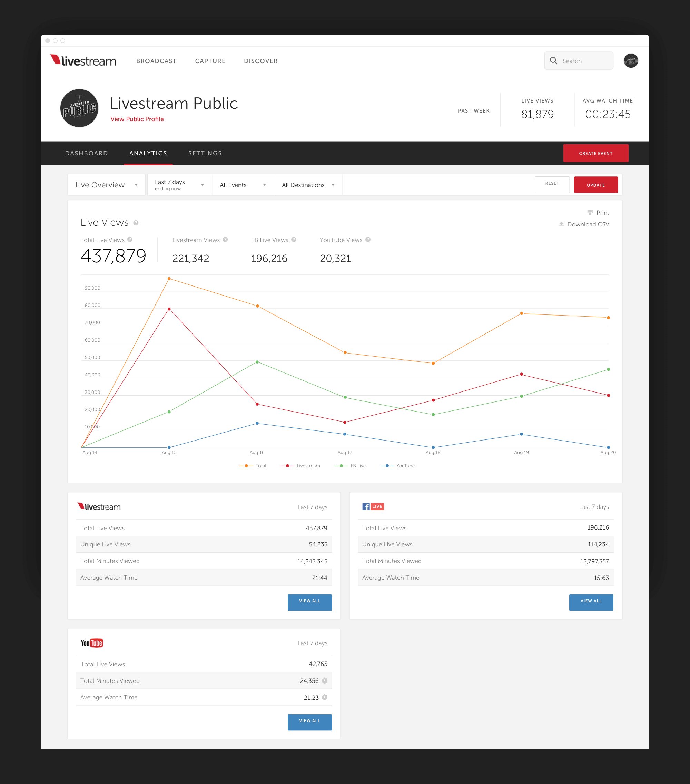Click info icon beside YouTube Total Minutes Viewed

(325, 680)
